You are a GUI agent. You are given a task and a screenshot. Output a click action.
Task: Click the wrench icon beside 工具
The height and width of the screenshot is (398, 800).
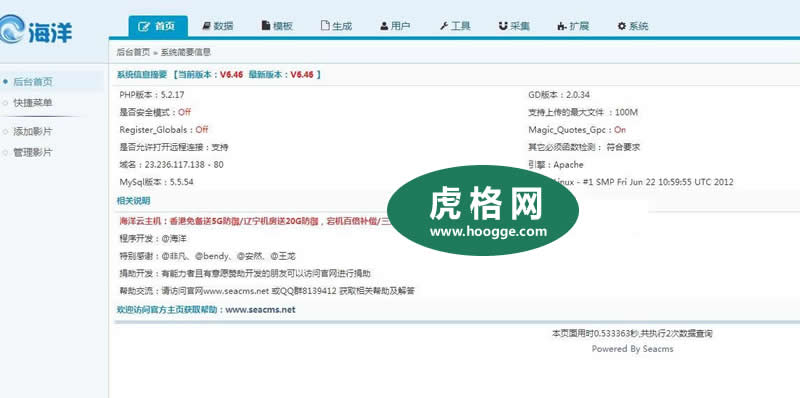tap(444, 26)
